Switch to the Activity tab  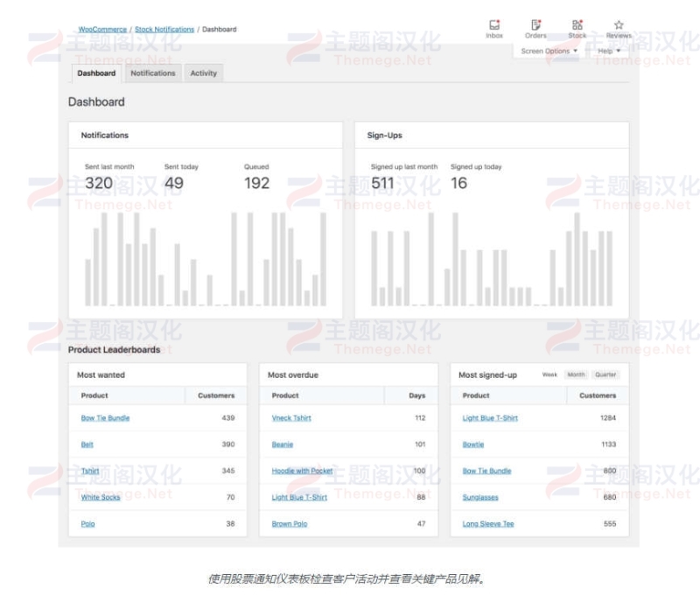click(x=204, y=73)
